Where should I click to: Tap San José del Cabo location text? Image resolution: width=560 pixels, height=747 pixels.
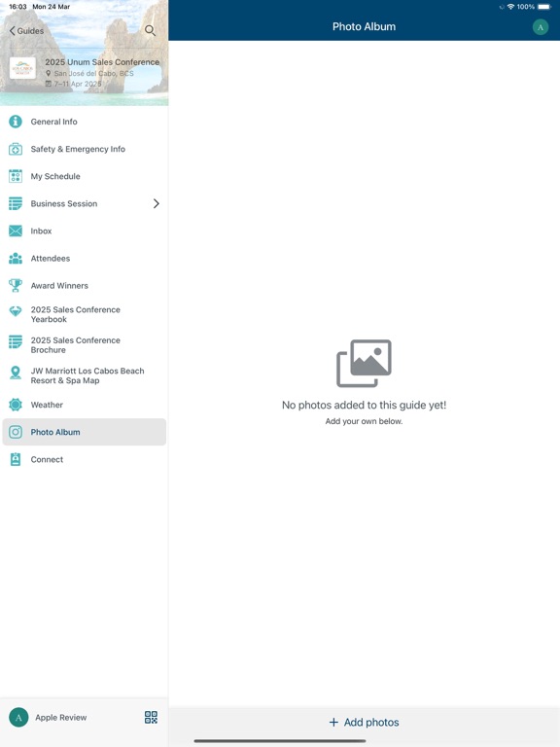pyautogui.click(x=93, y=73)
